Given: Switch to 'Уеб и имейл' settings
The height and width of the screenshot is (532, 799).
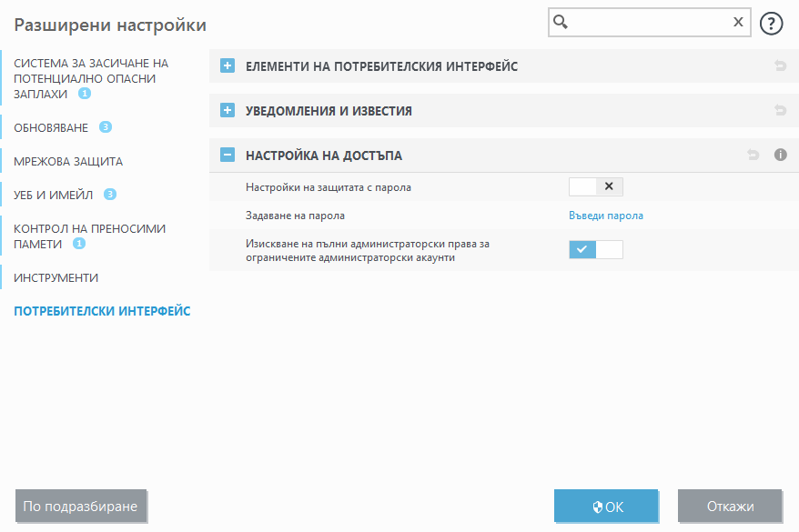Looking at the screenshot, I should pyautogui.click(x=51, y=194).
